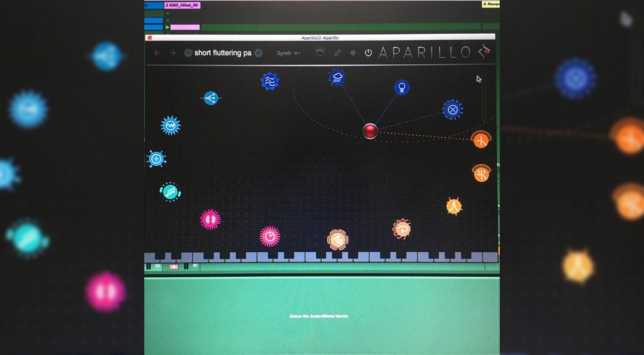The image size is (644, 355).
Task: Click the red Orbit sphere
Action: [x=370, y=131]
